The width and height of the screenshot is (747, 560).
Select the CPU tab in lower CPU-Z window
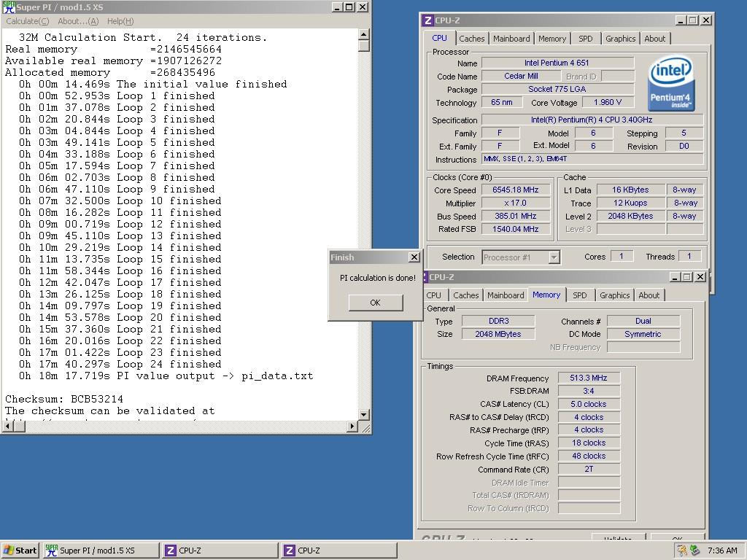(x=433, y=295)
